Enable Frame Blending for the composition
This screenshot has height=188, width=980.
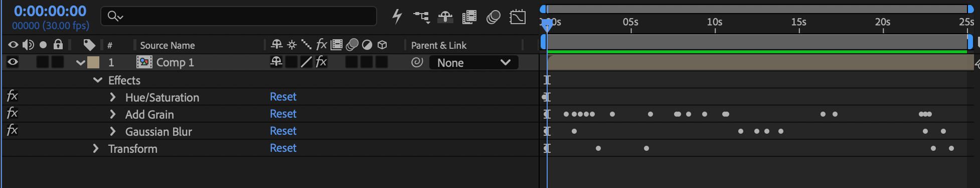(469, 17)
